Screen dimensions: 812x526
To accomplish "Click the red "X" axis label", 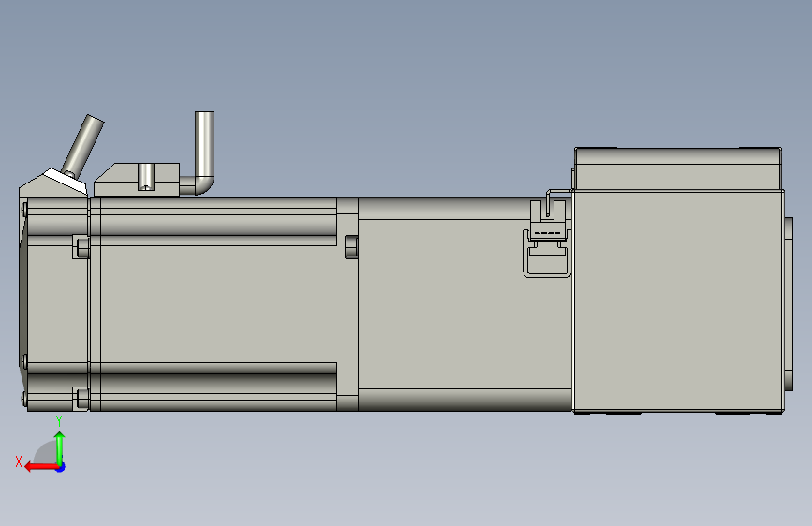I will pyautogui.click(x=19, y=461).
